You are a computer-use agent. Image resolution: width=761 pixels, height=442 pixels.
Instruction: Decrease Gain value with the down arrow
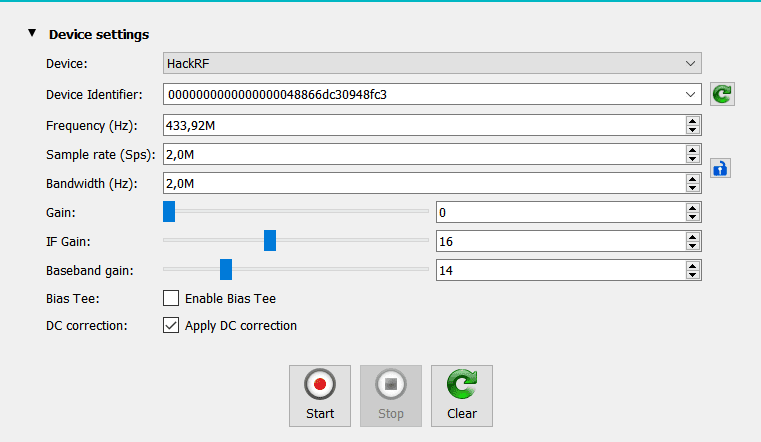tap(693, 217)
